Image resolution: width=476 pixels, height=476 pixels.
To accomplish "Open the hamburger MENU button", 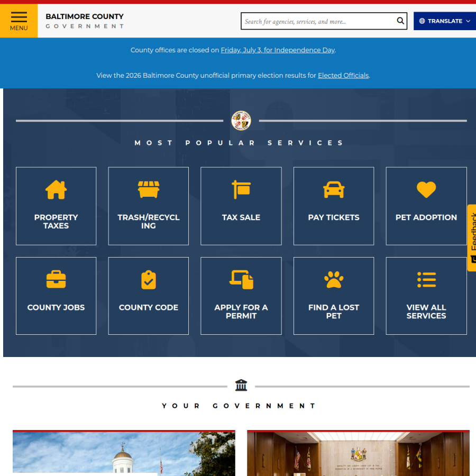I will 19,21.
